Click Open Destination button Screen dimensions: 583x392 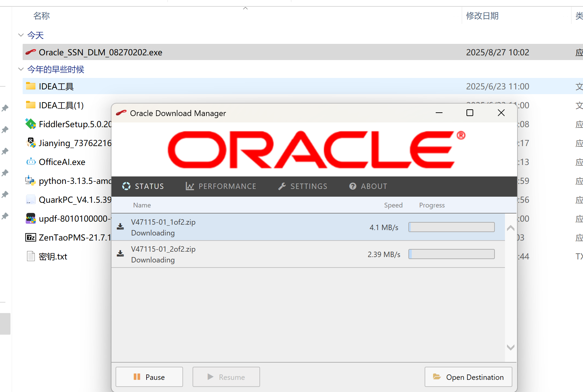tap(468, 377)
